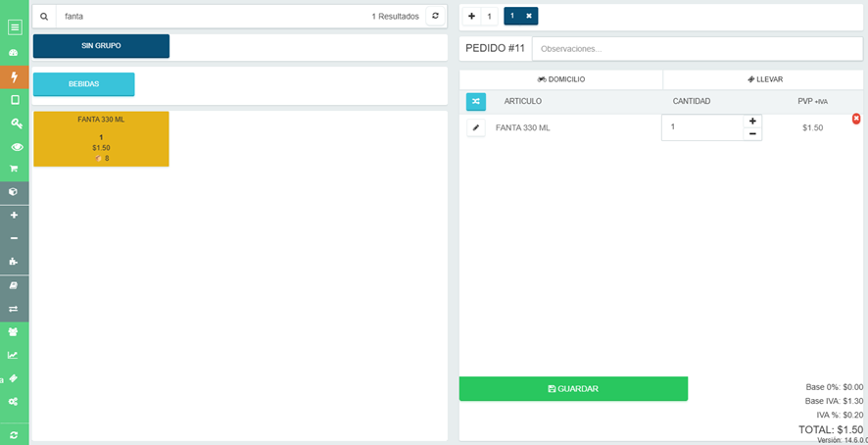Click the tag icon in sidebar
Image resolution: width=868 pixels, height=445 pixels.
(14, 378)
